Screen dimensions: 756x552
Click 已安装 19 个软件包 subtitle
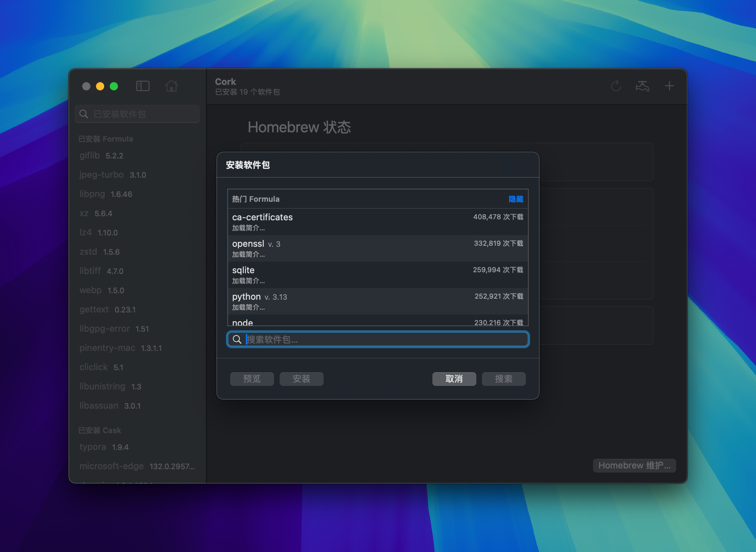pyautogui.click(x=247, y=92)
